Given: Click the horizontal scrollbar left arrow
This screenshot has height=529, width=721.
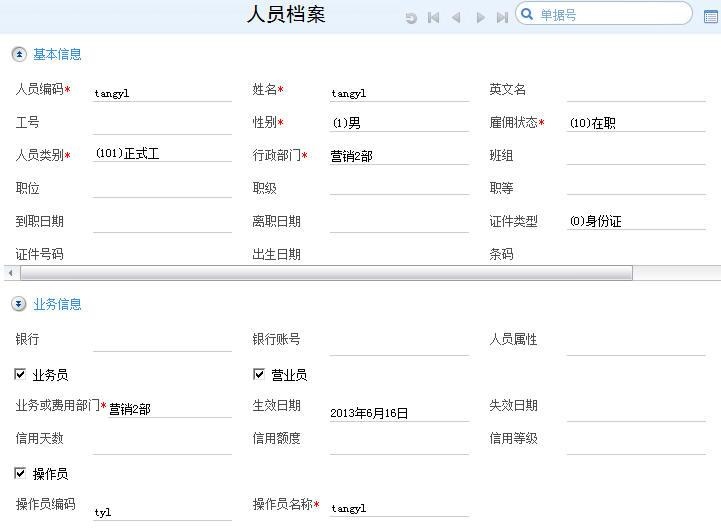Looking at the screenshot, I should pyautogui.click(x=11, y=273).
